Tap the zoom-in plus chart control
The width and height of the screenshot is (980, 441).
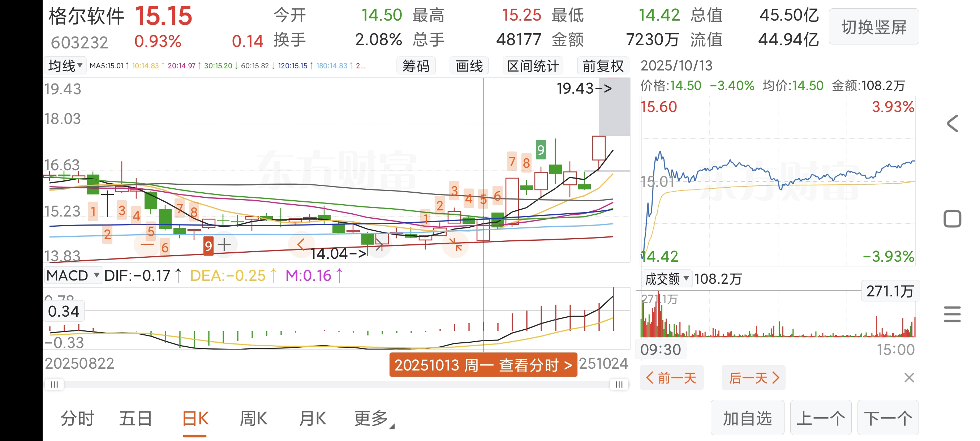pos(224,245)
